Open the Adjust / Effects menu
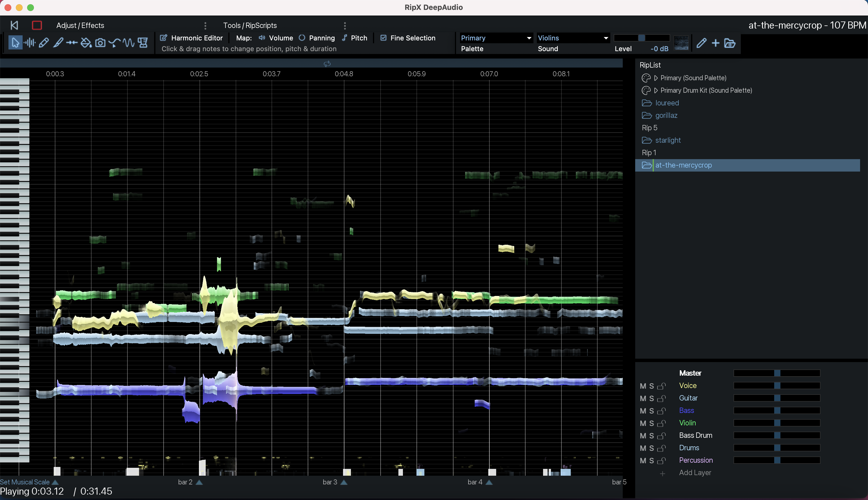Viewport: 868px width, 500px height. tap(80, 25)
